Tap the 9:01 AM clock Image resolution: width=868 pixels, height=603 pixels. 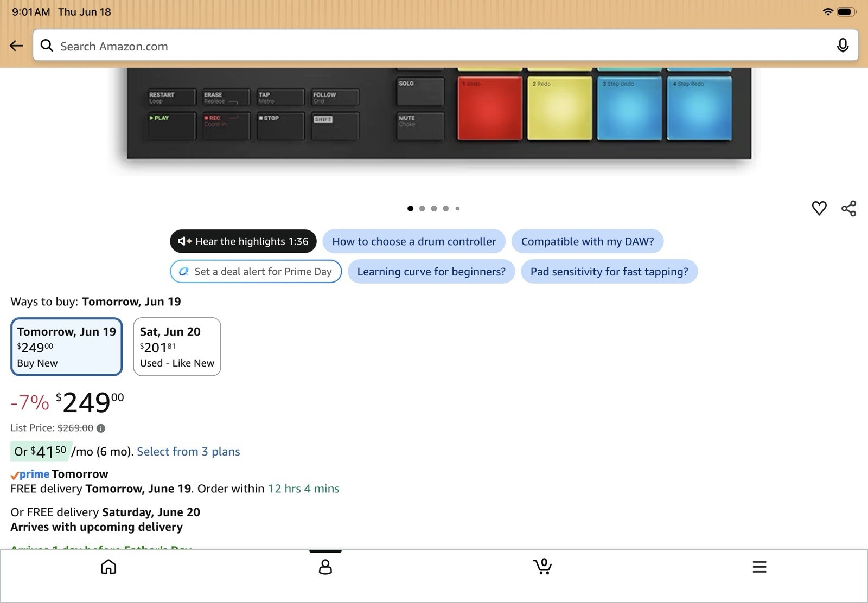(31, 12)
